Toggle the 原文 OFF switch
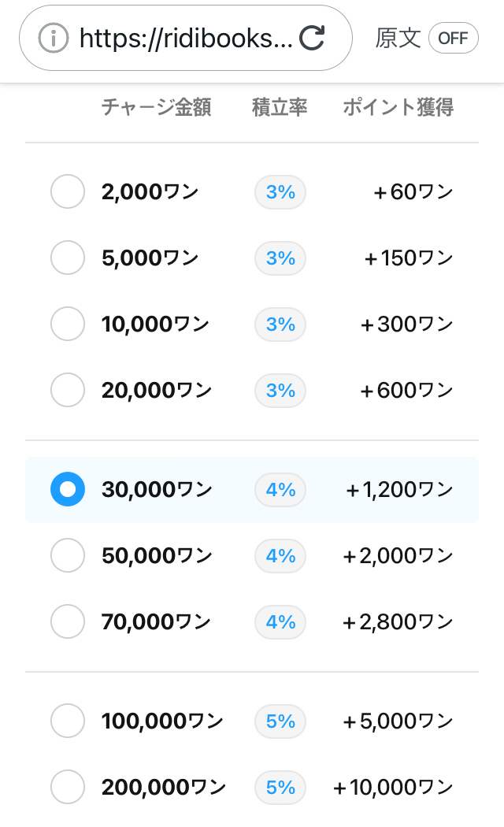This screenshot has width=504, height=827. click(453, 38)
